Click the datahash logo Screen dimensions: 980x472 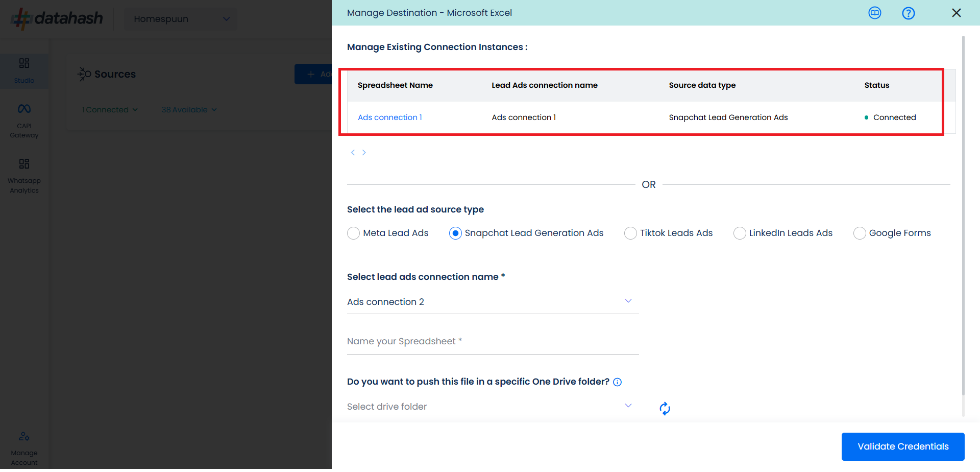[57, 18]
